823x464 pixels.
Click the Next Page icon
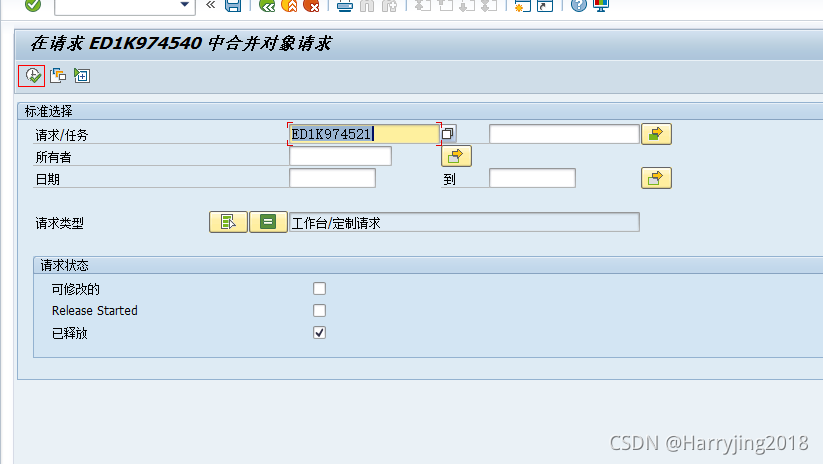(467, 5)
